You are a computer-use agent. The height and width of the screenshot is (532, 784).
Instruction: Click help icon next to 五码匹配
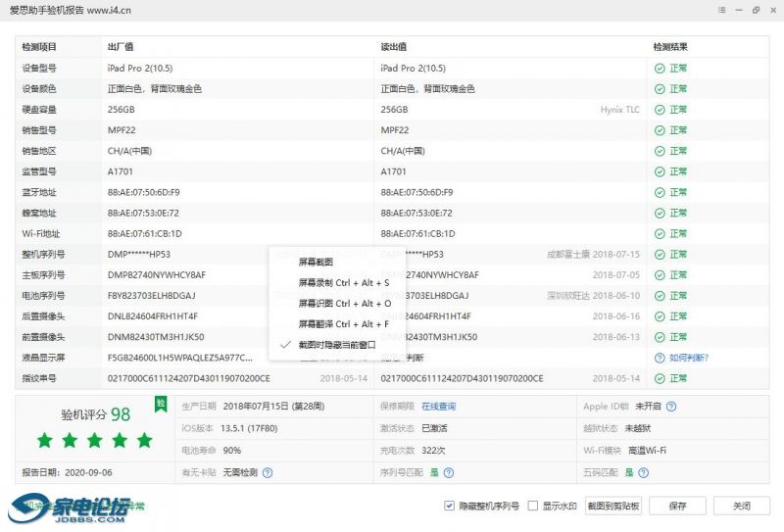(x=644, y=472)
